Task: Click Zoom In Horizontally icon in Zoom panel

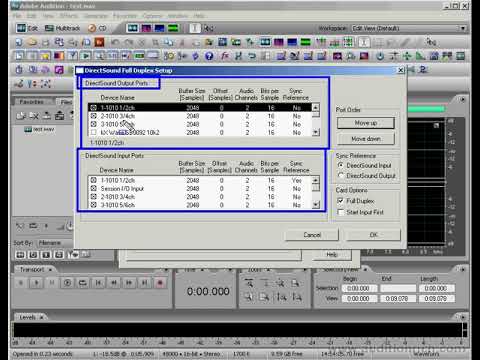Action: point(249,283)
